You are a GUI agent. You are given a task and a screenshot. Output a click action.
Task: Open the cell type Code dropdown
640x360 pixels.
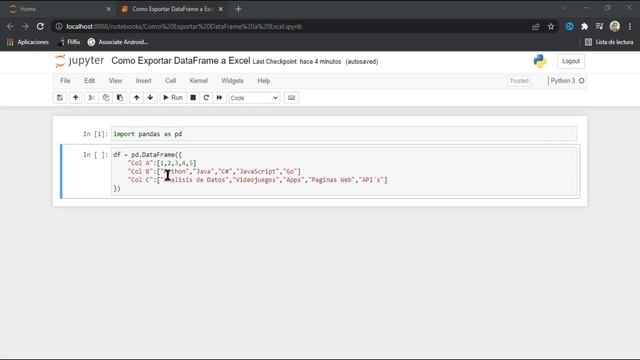point(254,98)
